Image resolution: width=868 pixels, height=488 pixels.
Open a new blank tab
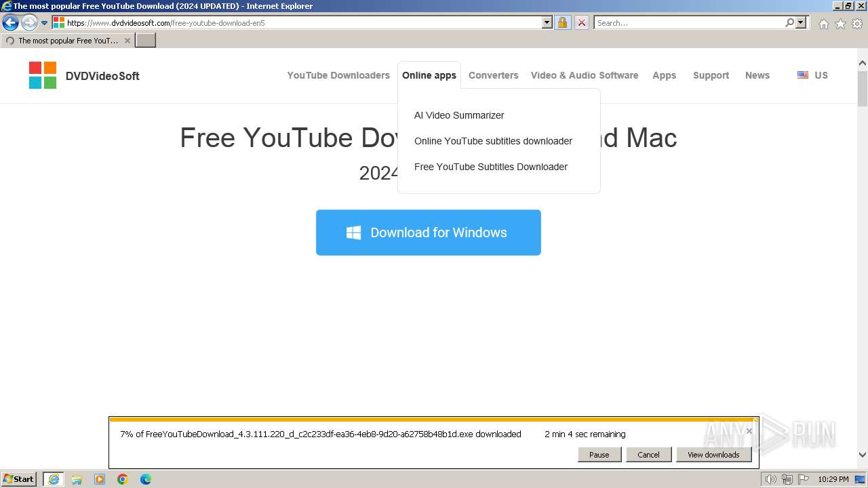[x=146, y=41]
